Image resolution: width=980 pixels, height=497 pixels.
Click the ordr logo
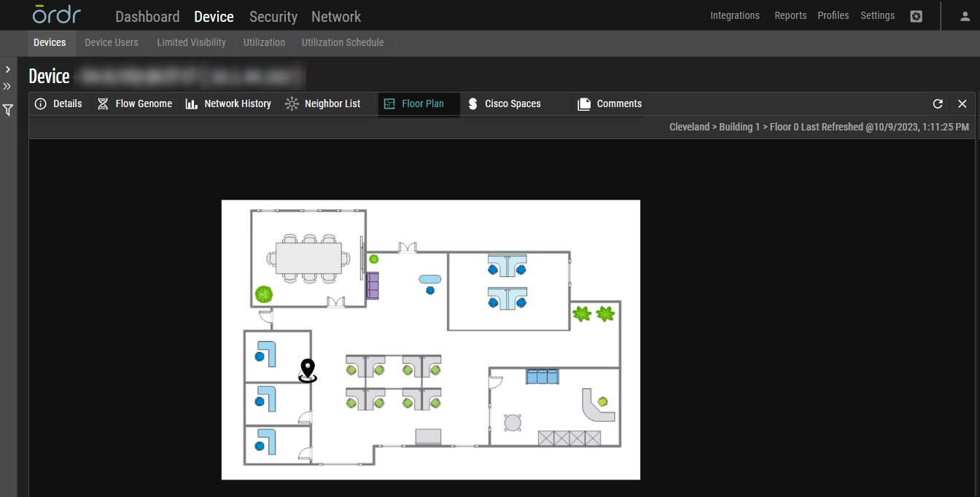[x=57, y=15]
